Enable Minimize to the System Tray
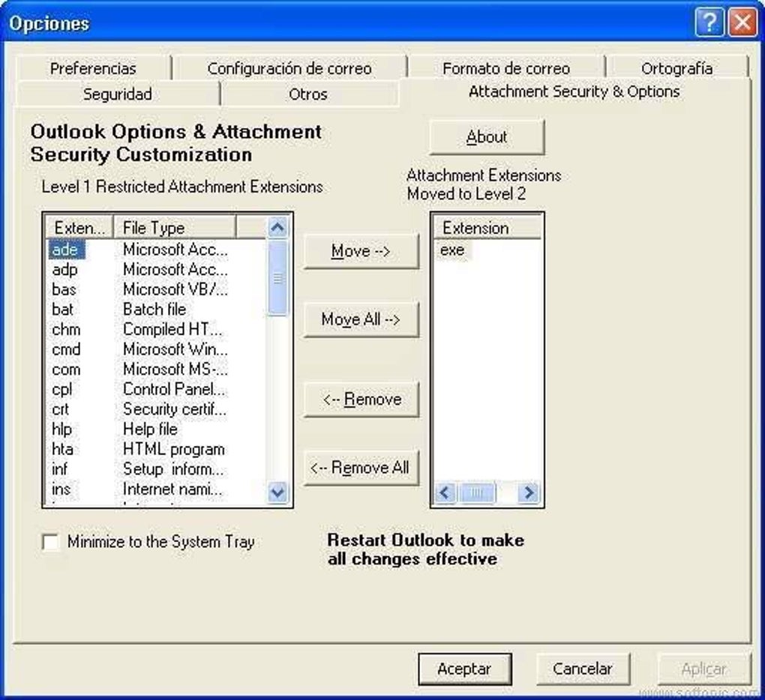The image size is (765, 700). 50,542
